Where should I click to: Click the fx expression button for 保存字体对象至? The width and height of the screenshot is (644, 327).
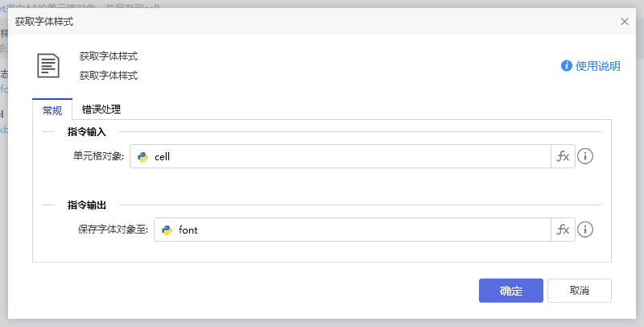[563, 230]
